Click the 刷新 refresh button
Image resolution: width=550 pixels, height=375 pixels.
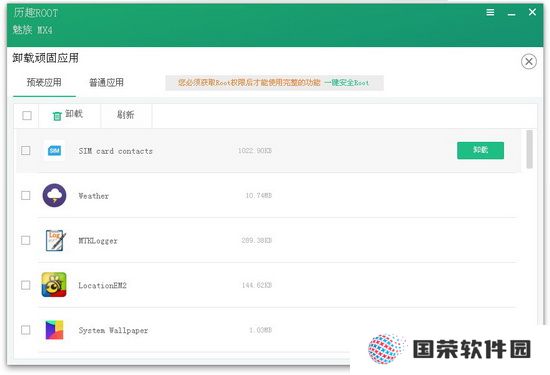(126, 115)
